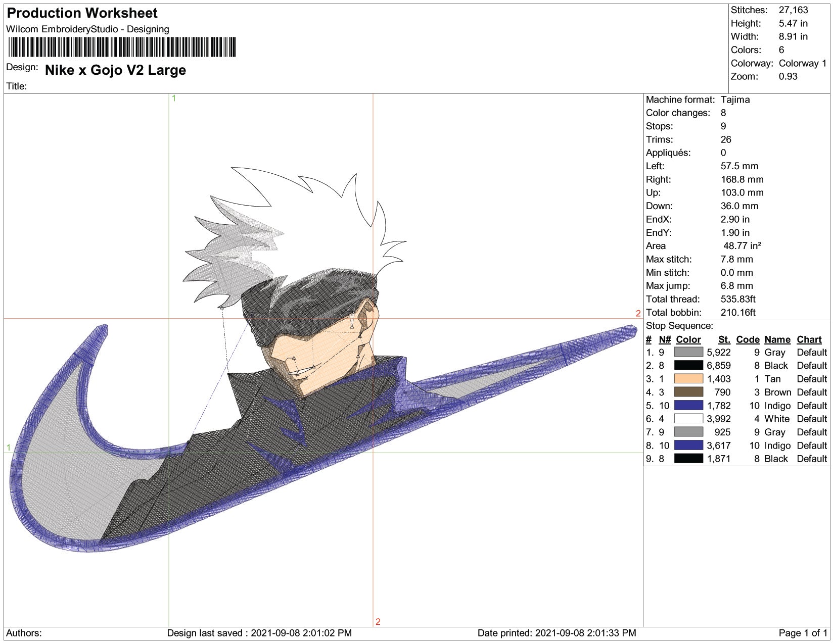834x644 pixels.
Task: Click the 'Chart' column header
Action: [x=809, y=339]
